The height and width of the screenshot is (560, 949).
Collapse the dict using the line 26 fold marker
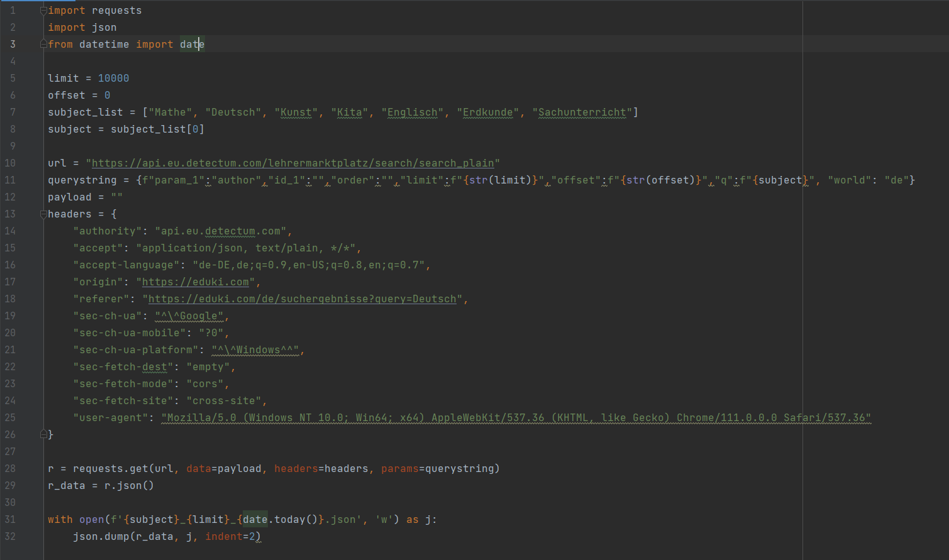tap(42, 434)
